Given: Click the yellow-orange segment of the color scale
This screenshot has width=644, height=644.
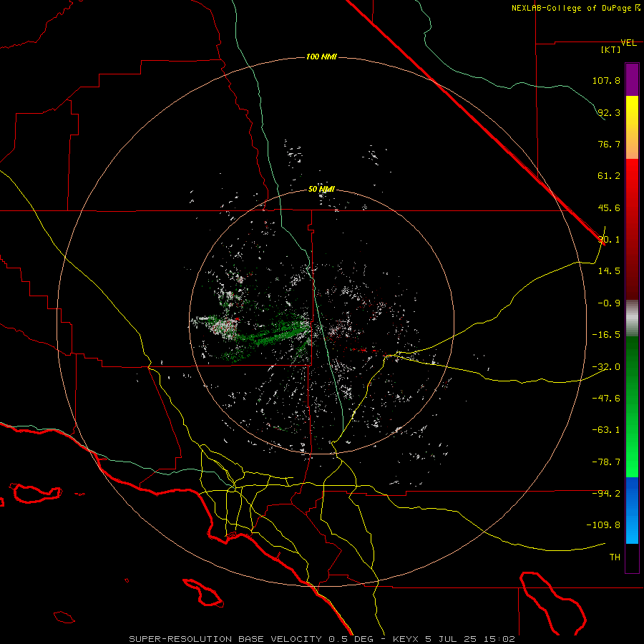Looking at the screenshot, I should click(x=632, y=127).
